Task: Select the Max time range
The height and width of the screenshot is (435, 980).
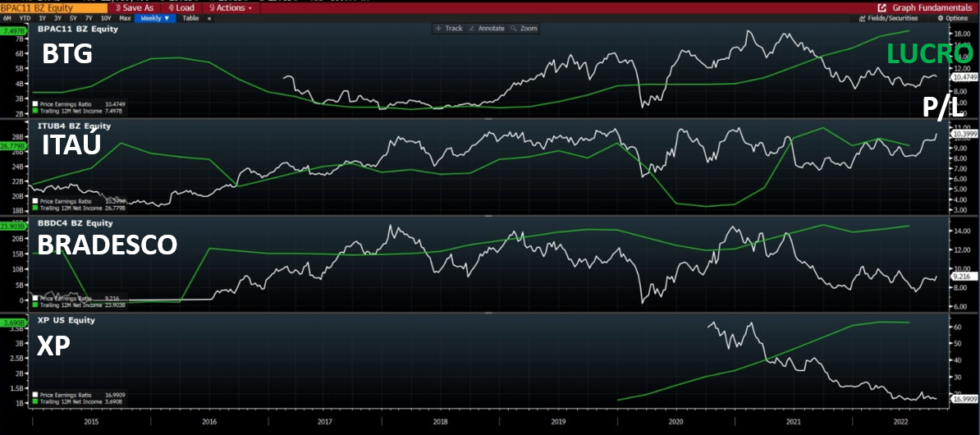Action: [x=125, y=19]
